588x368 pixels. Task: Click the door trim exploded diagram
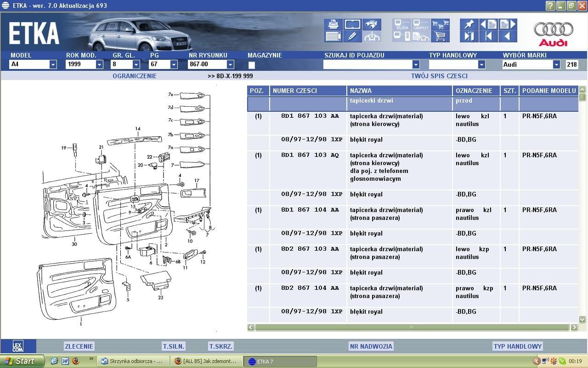pyautogui.click(x=124, y=208)
